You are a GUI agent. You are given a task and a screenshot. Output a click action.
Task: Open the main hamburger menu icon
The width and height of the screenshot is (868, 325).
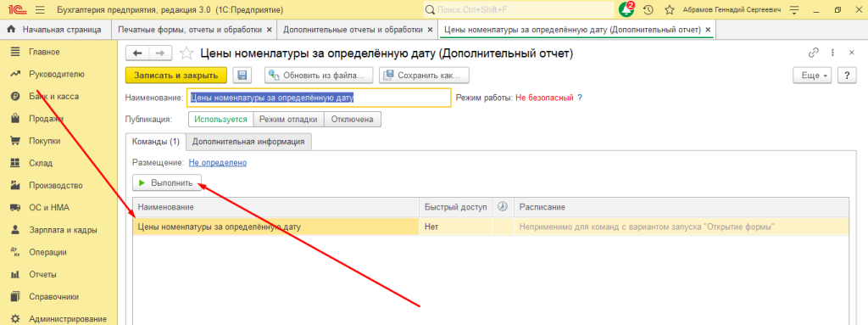point(40,10)
